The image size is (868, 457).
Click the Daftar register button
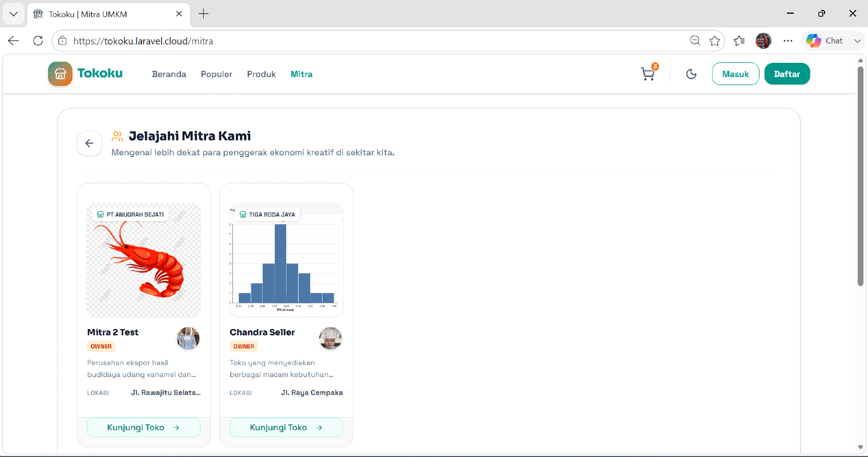click(787, 74)
